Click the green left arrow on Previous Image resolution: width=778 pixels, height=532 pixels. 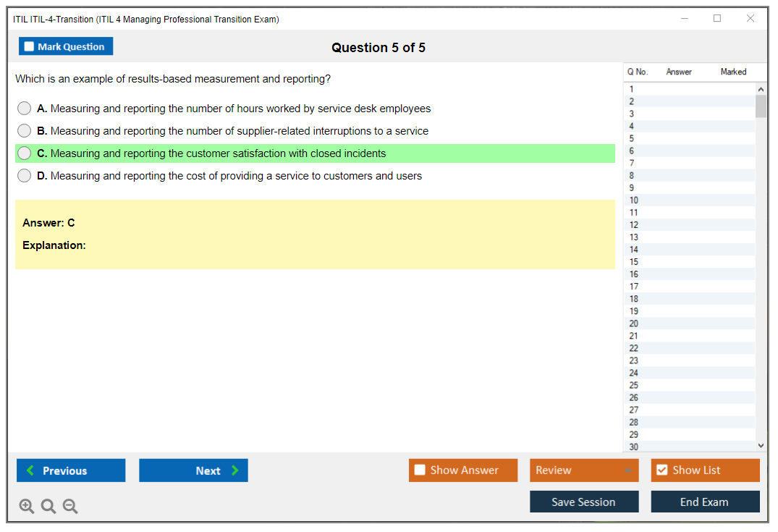click(30, 470)
